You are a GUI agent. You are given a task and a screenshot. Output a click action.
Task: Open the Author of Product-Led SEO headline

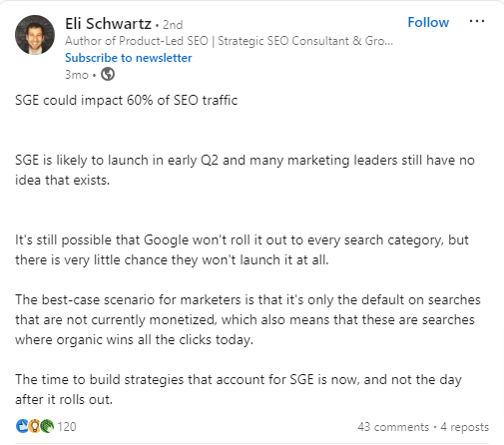229,41
